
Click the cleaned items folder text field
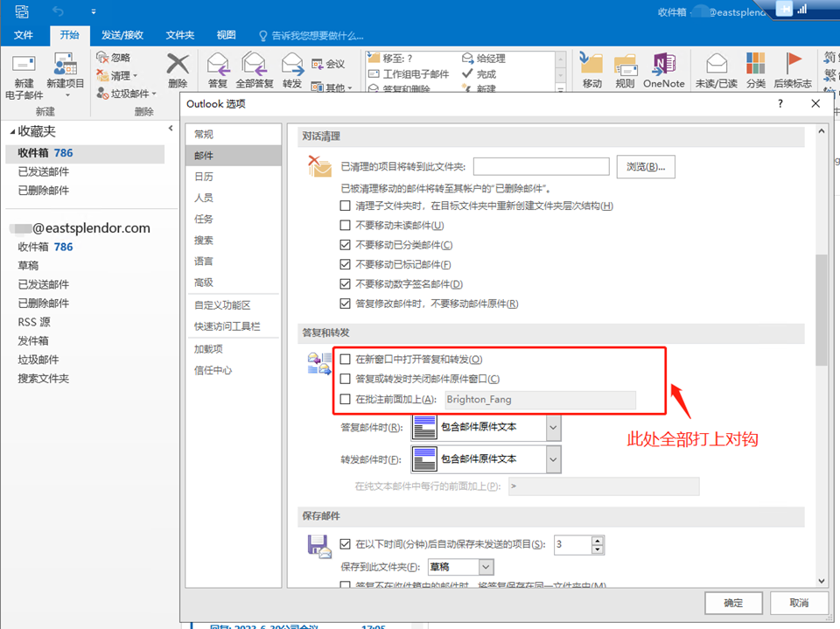coord(541,166)
